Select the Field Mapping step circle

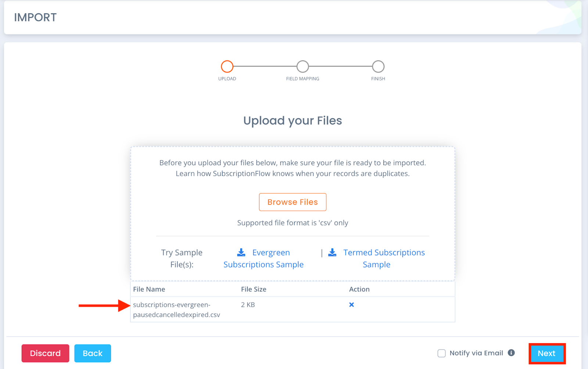[303, 66]
